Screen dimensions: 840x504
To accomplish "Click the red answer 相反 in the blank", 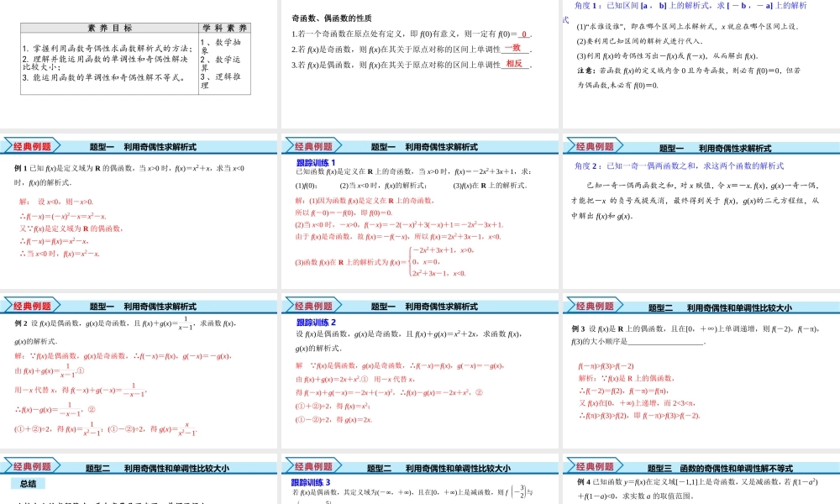I will pos(514,64).
